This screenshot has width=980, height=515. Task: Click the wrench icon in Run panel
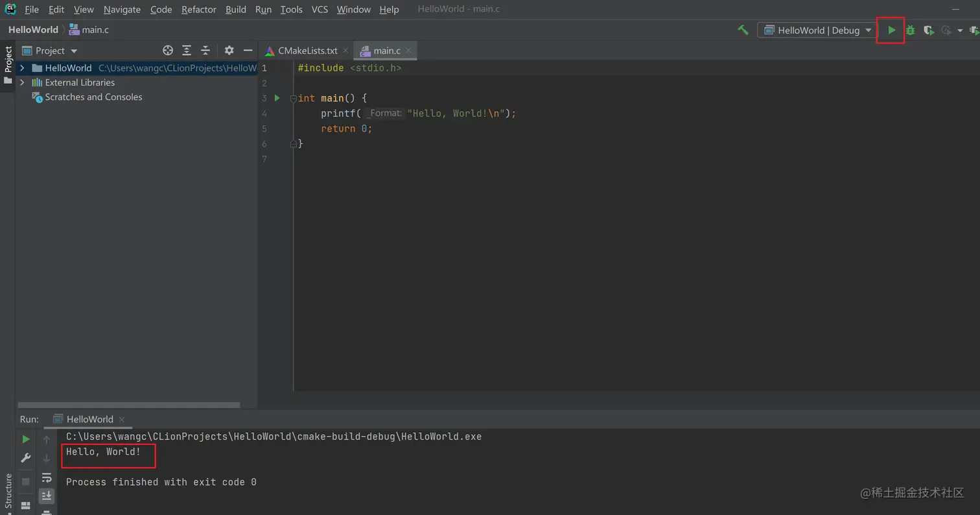(x=26, y=458)
